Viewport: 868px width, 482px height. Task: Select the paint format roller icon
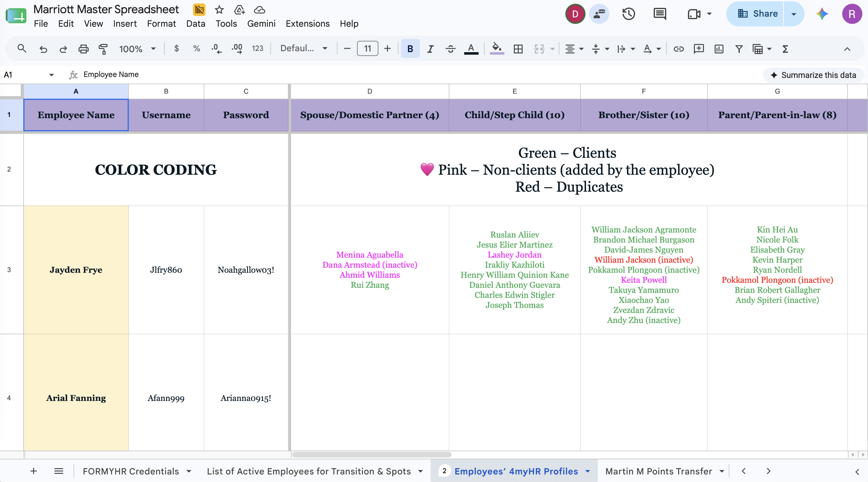pyautogui.click(x=103, y=49)
